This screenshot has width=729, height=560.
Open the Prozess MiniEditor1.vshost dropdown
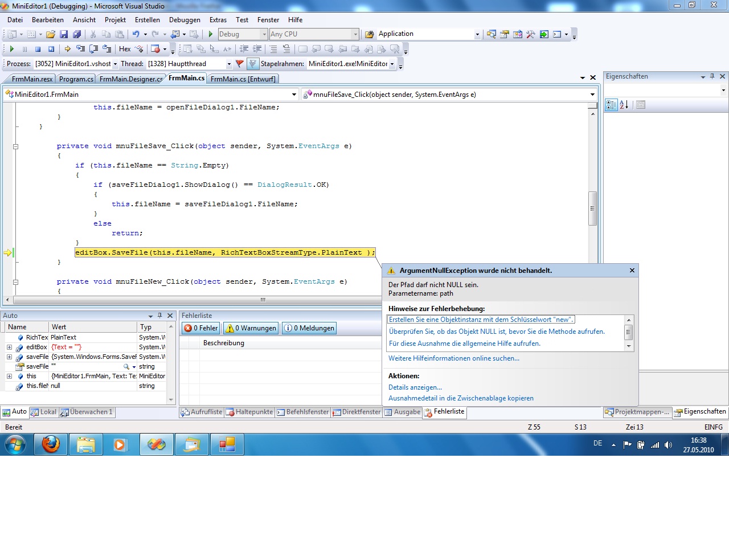(x=115, y=64)
